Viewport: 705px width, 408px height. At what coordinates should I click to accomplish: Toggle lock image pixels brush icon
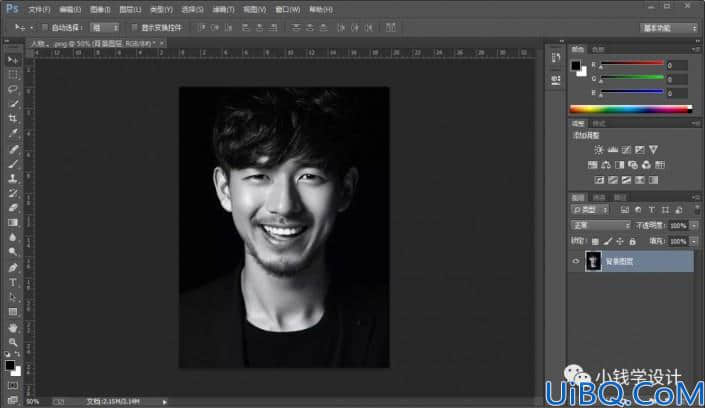pyautogui.click(x=608, y=242)
